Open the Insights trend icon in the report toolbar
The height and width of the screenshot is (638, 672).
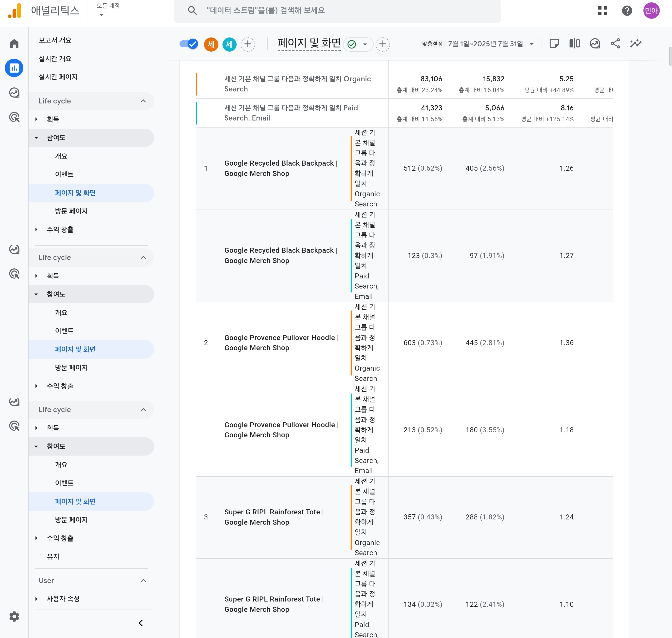(x=595, y=43)
